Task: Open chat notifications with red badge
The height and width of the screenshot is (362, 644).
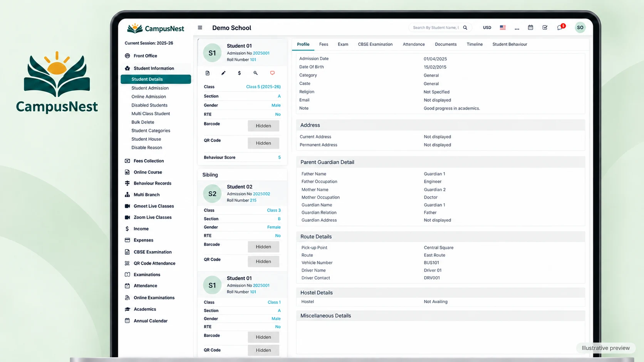Action: tap(561, 27)
